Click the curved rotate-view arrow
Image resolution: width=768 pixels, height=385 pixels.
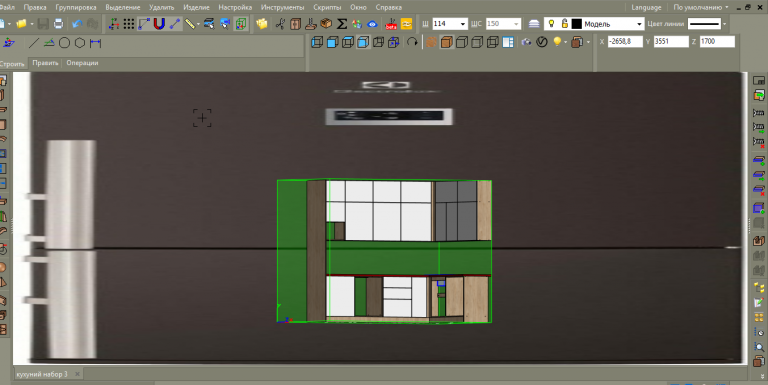tap(412, 42)
